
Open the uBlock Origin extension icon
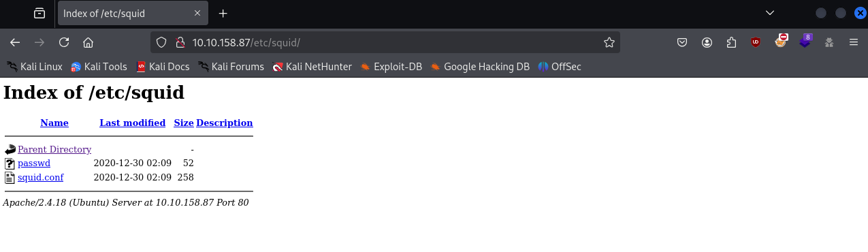756,42
